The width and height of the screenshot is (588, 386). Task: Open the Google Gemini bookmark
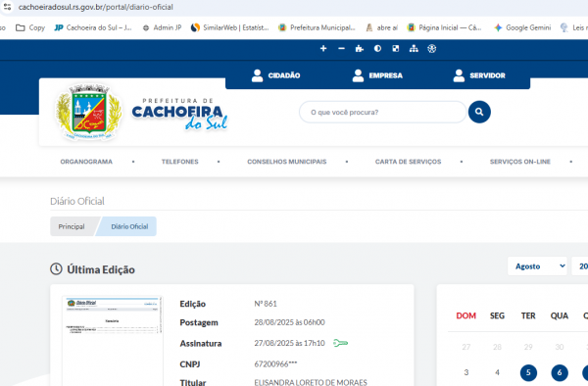click(x=522, y=27)
